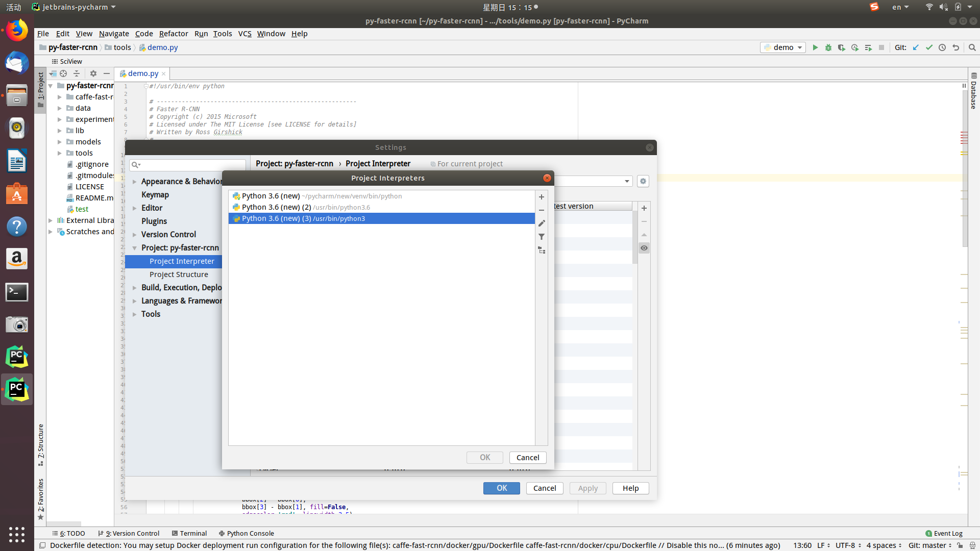Click the add interpreter plus icon
The width and height of the screenshot is (980, 551).
coord(542,197)
